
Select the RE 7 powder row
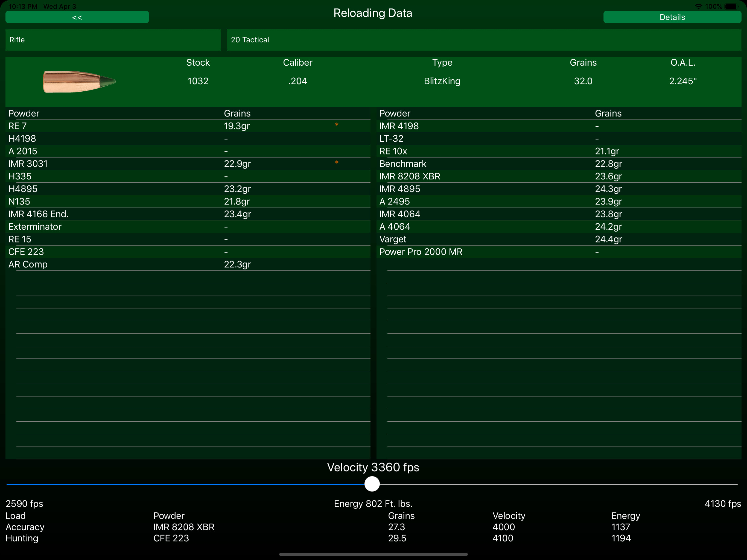pos(188,126)
